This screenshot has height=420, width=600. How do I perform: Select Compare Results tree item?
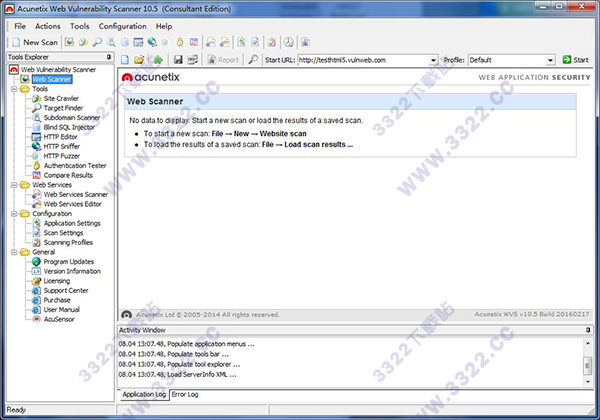click(68, 175)
